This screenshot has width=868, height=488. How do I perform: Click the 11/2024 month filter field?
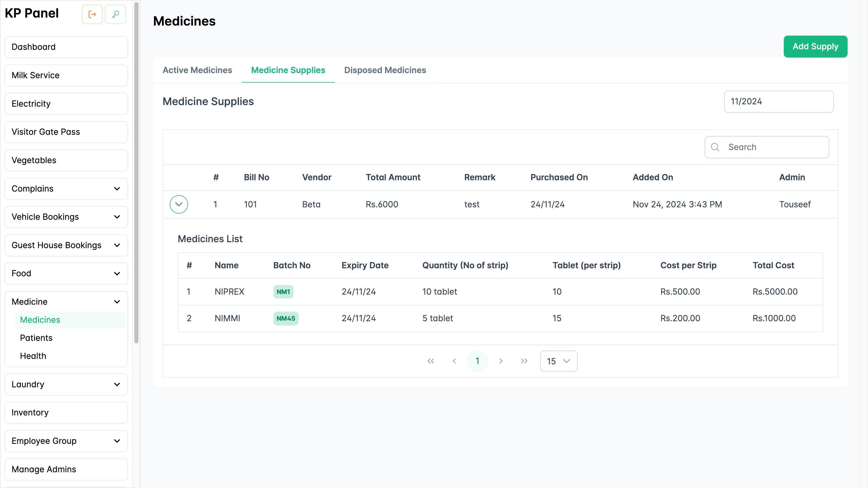point(779,101)
